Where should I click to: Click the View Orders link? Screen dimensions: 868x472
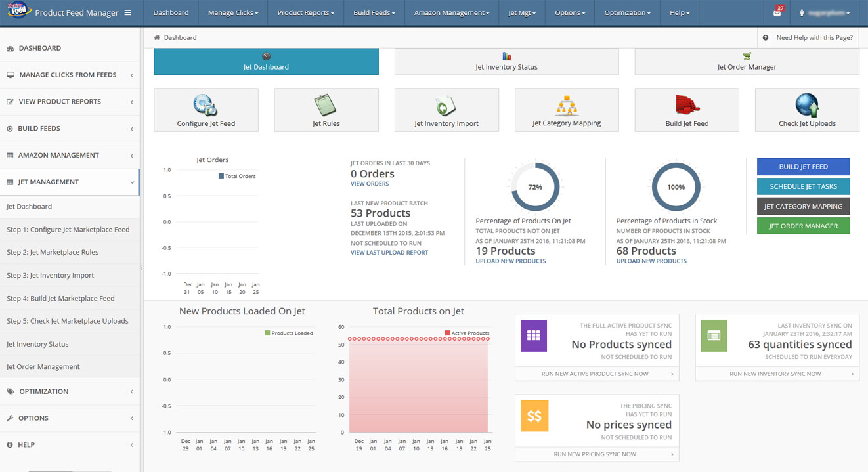tap(370, 184)
